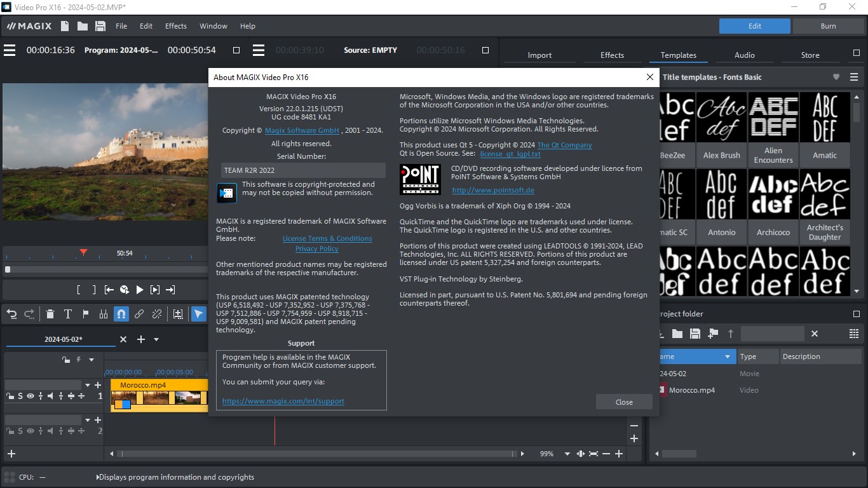
Task: Open track 1 name dropdown arrow
Action: pyautogui.click(x=87, y=385)
